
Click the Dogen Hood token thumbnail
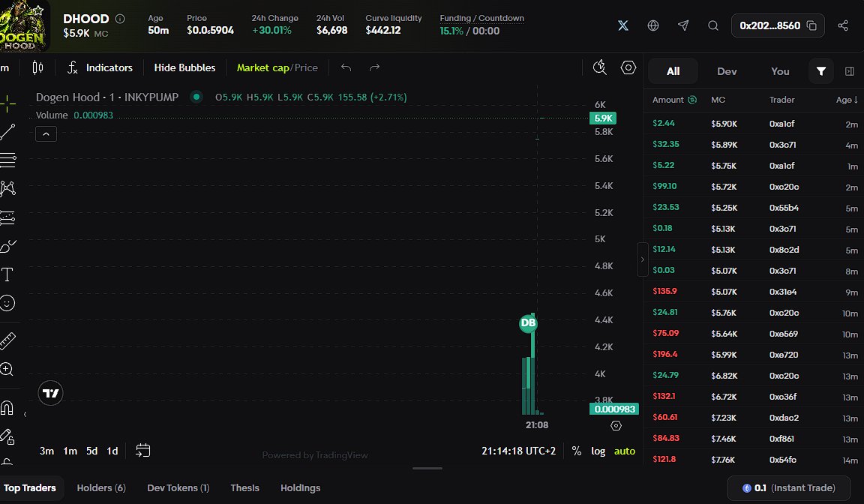click(x=23, y=26)
